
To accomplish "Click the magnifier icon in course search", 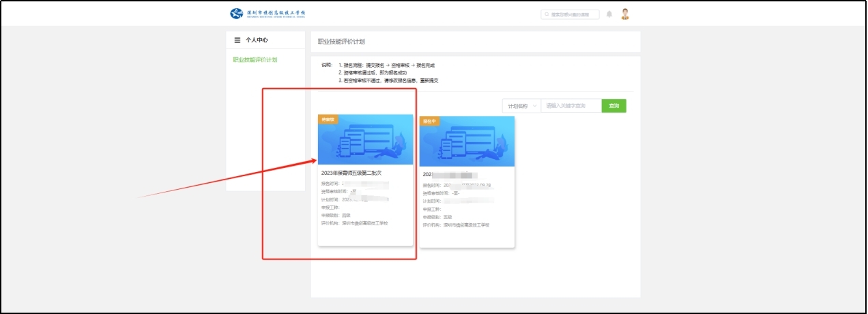I will (x=547, y=14).
